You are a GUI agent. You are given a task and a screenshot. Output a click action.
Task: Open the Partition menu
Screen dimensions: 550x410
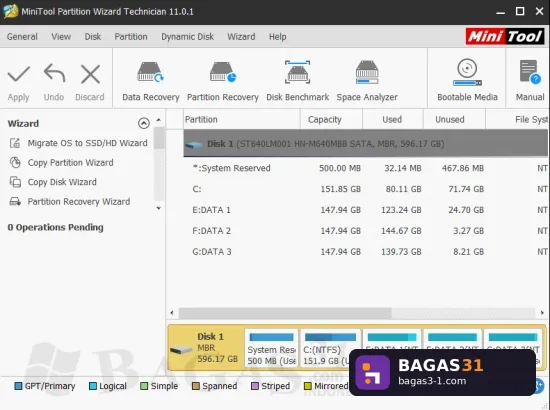(x=131, y=36)
